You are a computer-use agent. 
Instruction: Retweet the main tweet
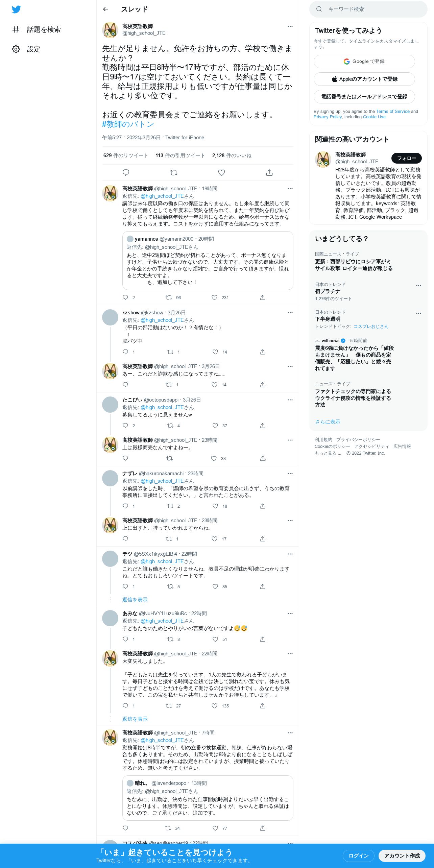click(174, 173)
